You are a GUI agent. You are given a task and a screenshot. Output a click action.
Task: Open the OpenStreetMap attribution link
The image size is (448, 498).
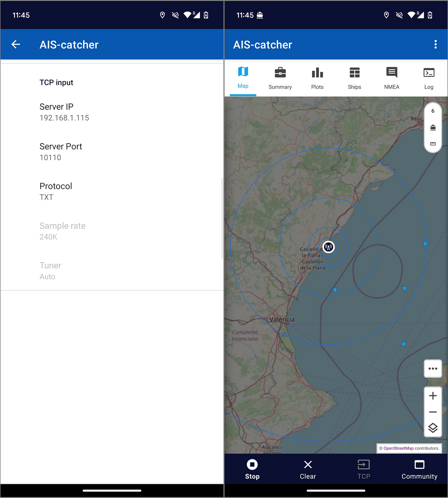pyautogui.click(x=398, y=448)
